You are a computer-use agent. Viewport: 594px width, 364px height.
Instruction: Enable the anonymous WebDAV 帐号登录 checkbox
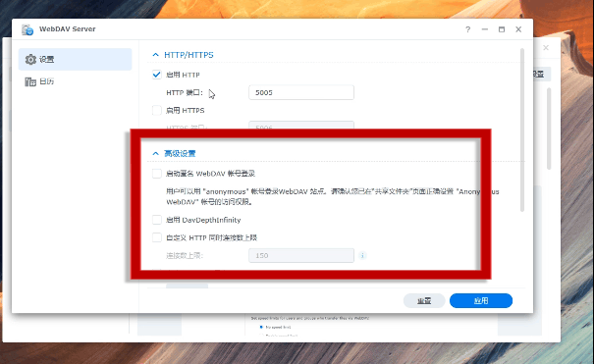[x=157, y=174]
